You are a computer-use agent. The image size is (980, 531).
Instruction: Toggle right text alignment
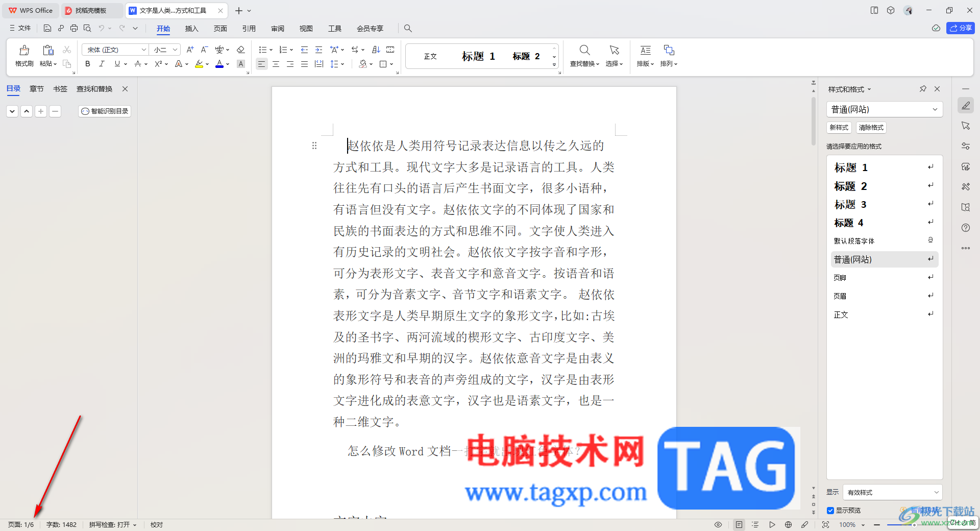click(x=290, y=64)
